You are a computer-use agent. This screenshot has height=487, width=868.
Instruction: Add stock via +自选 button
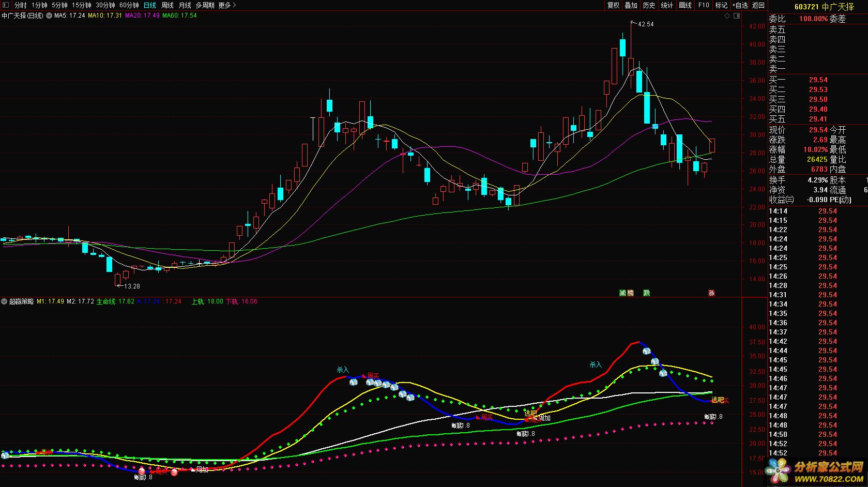pos(740,5)
